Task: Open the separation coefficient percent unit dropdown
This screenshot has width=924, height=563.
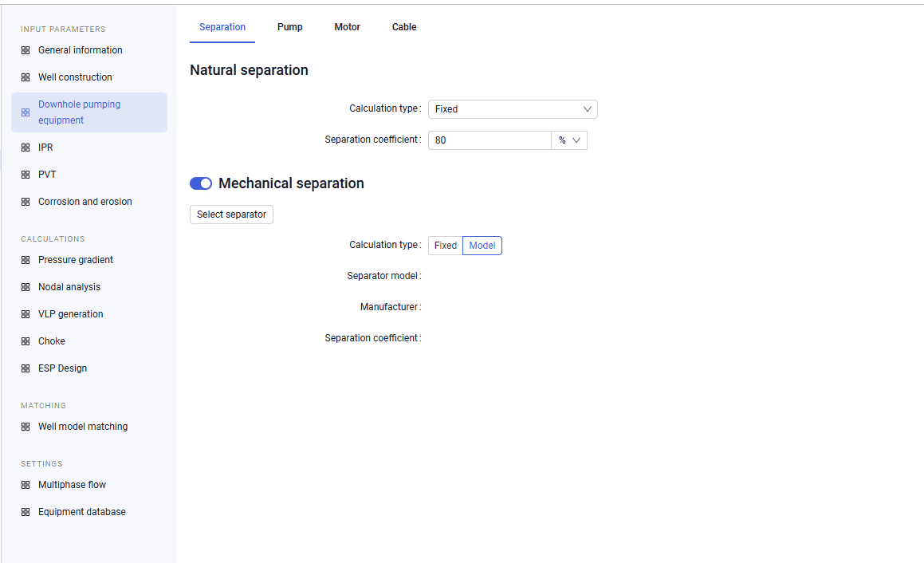Action: click(569, 140)
